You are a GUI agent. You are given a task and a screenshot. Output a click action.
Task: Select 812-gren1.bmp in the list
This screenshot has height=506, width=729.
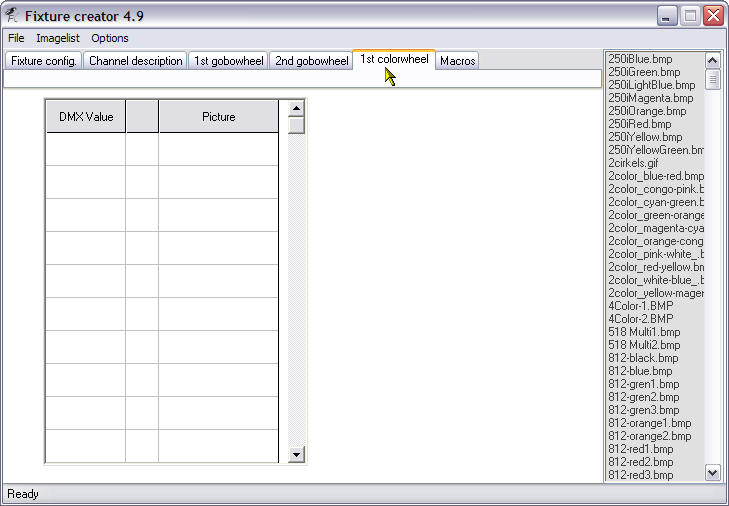(643, 384)
